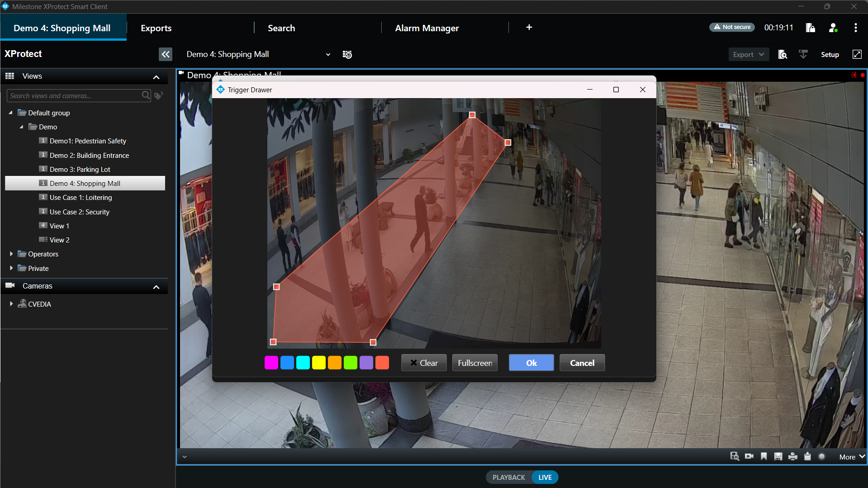
Task: Pick the yellow color swatch
Action: click(319, 363)
